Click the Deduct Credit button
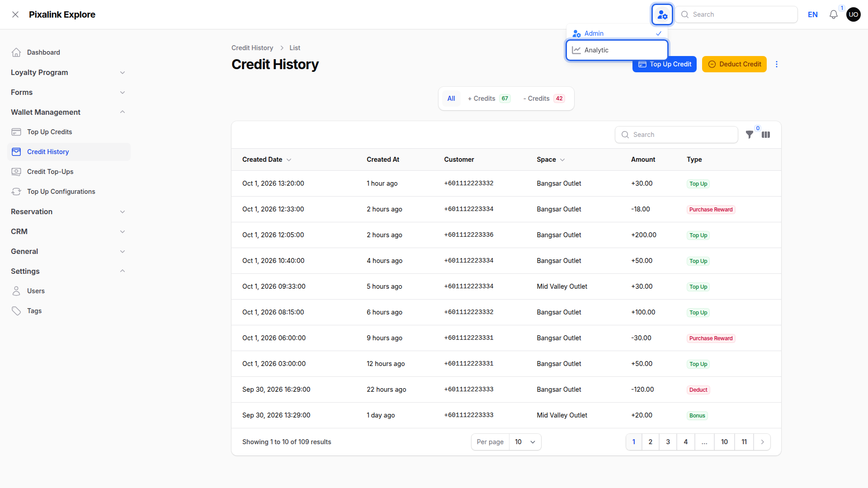The width and height of the screenshot is (868, 488). (734, 64)
